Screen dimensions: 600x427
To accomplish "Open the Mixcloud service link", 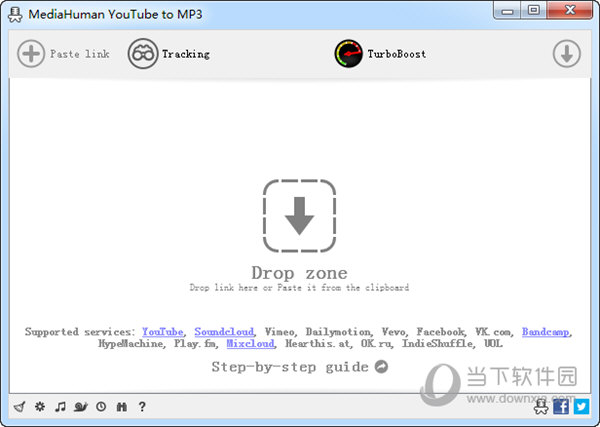I will coord(250,343).
